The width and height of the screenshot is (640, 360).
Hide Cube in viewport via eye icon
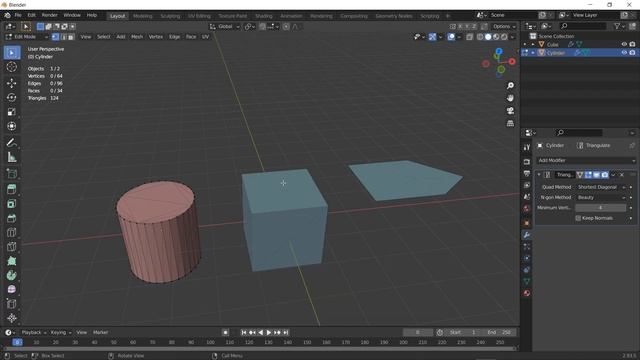[624, 44]
